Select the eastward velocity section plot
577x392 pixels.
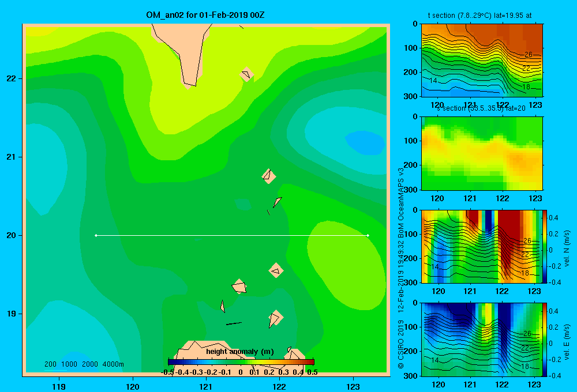click(482, 340)
